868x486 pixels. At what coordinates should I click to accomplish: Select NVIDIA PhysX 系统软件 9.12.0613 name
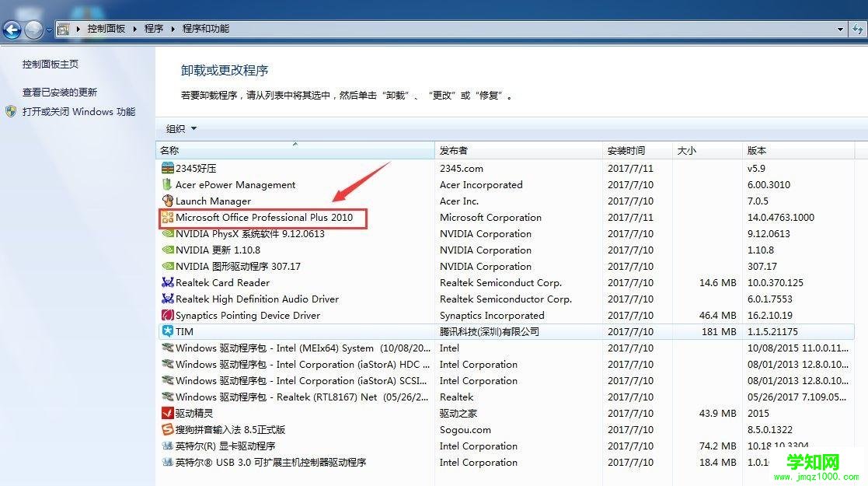coord(250,233)
